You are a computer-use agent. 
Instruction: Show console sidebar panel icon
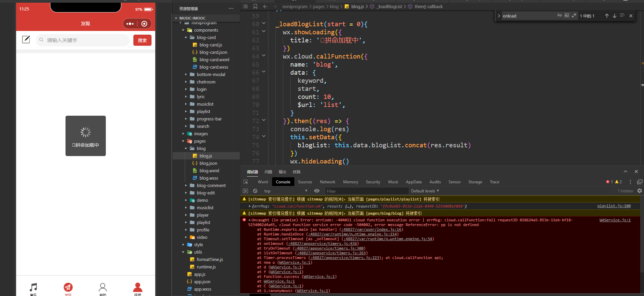[x=245, y=191]
